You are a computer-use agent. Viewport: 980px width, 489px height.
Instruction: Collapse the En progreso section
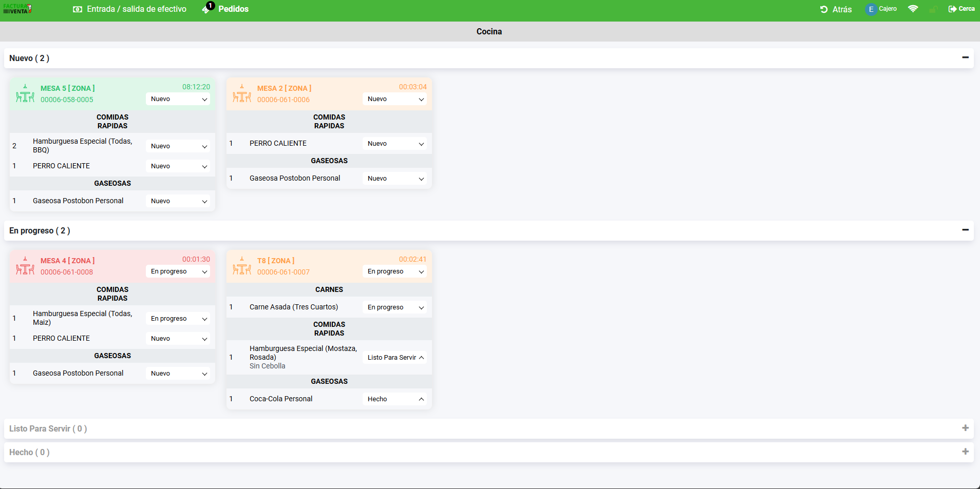[x=965, y=230]
